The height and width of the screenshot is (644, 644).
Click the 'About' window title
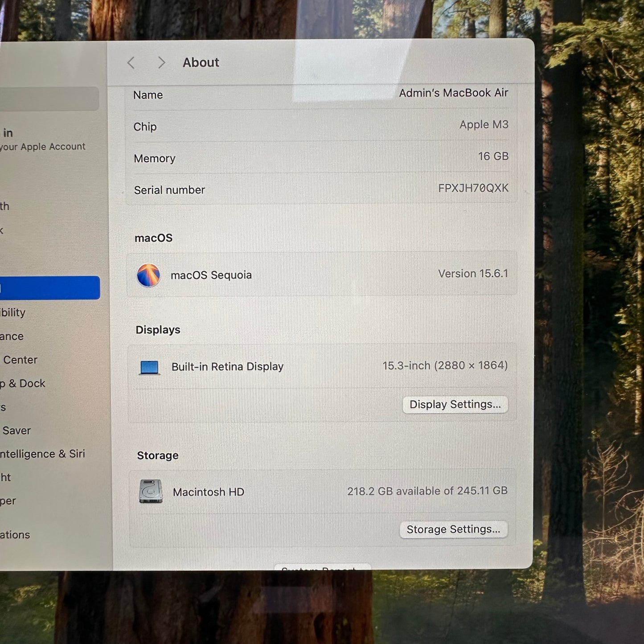[x=201, y=62]
